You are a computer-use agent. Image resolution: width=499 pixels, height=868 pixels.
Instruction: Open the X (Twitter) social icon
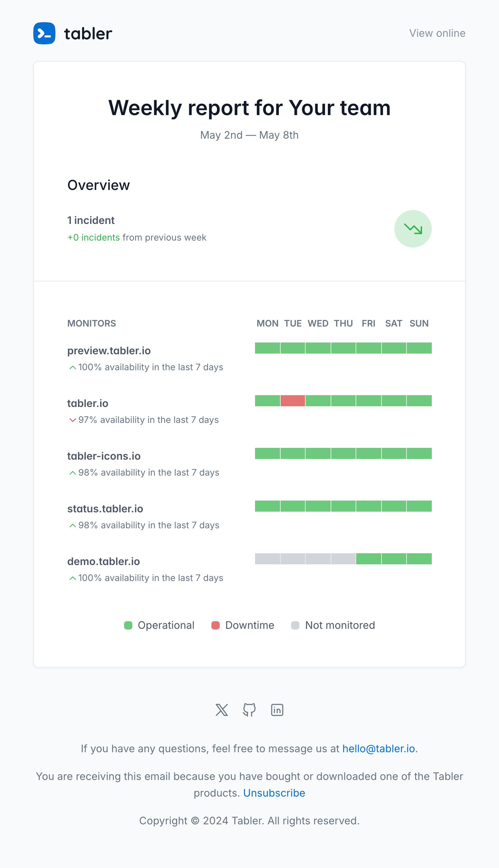(222, 710)
